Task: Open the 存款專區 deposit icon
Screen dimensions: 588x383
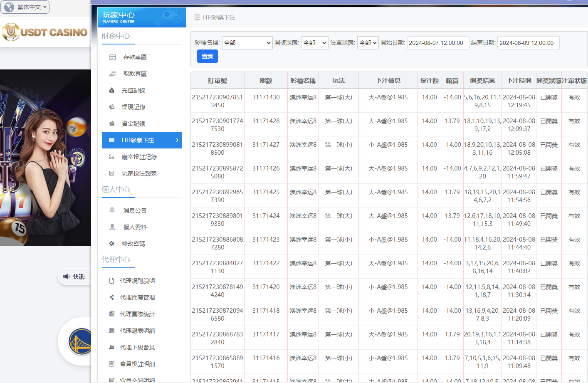Action: coord(111,57)
